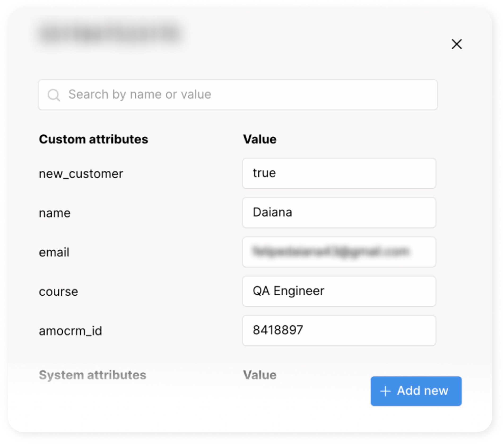Viewport: 504px width, 444px height.
Task: Click the new_customer attribute label
Action: pos(81,174)
